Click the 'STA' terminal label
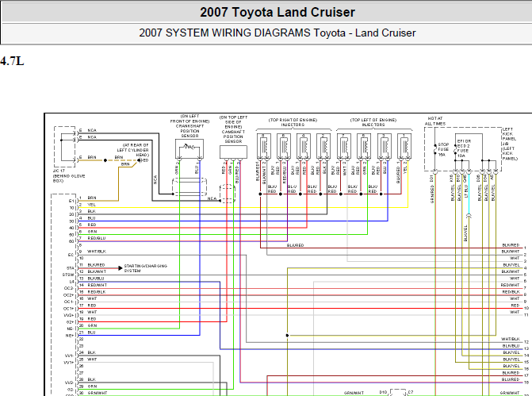 71,268
